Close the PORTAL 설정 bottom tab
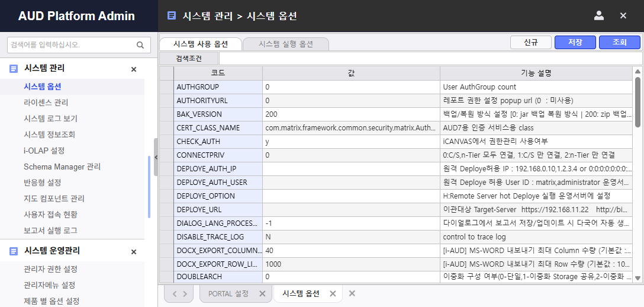The image size is (644, 307). point(262,293)
